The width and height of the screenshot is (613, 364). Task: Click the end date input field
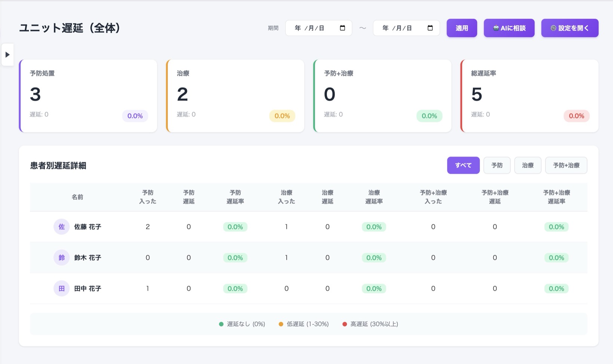[406, 28]
